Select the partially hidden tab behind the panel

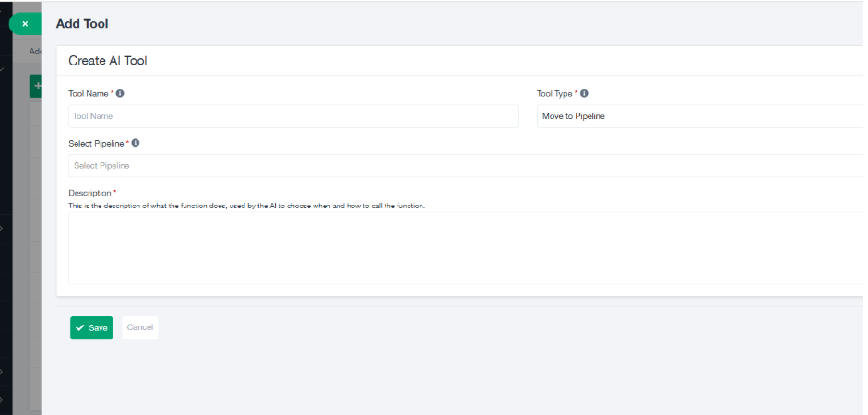pos(34,52)
